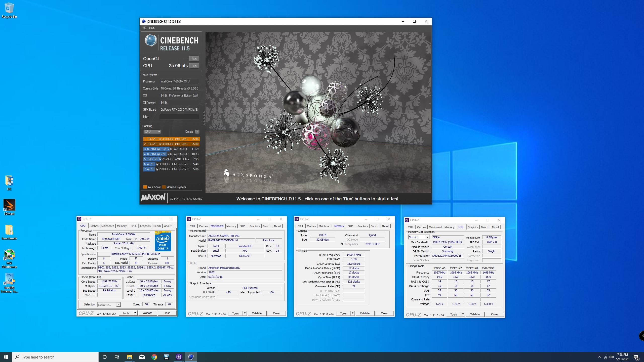Click the Windows Start button
Viewport: 644px width, 362px height.
6,357
